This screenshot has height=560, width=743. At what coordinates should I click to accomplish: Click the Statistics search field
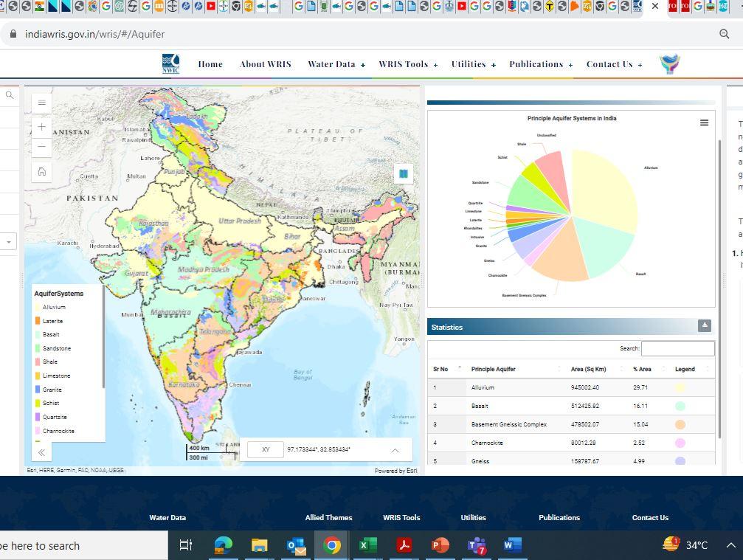[x=677, y=348]
